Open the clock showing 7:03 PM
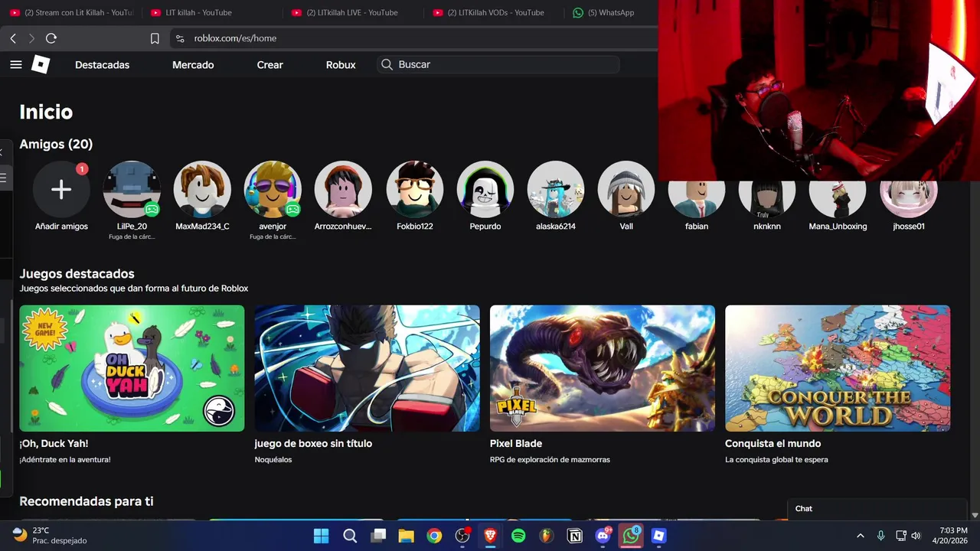 [952, 536]
